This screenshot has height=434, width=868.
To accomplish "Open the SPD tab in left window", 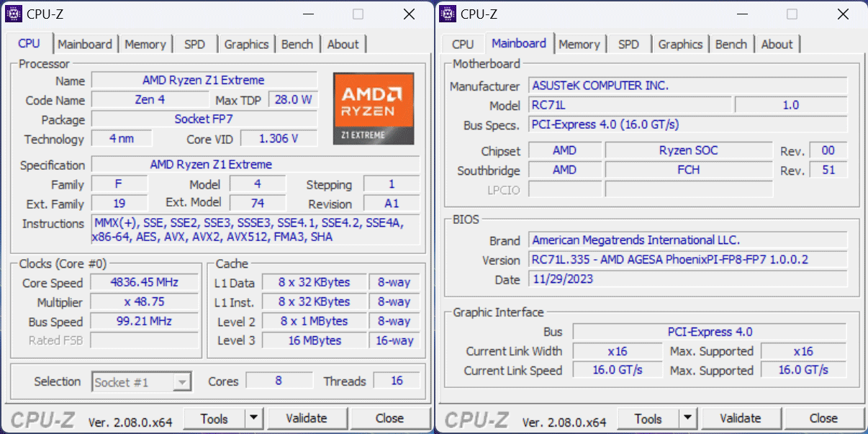I will pos(194,44).
